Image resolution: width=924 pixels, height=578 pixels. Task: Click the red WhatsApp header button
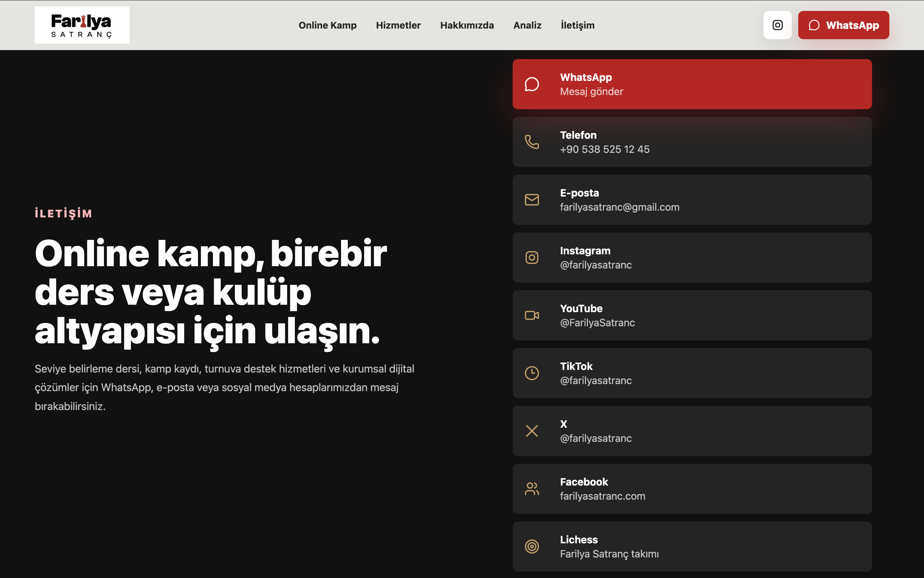(x=843, y=25)
